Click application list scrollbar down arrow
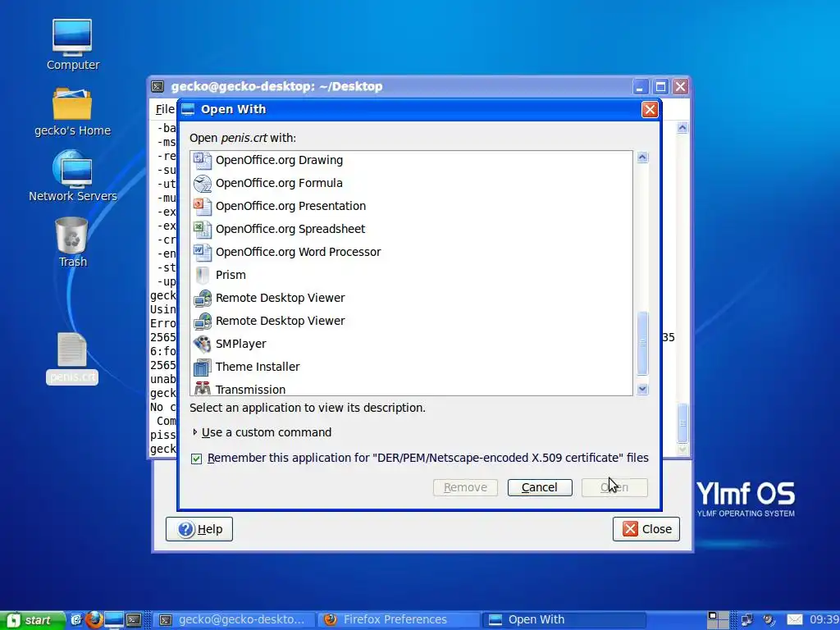The image size is (840, 630). click(x=643, y=390)
